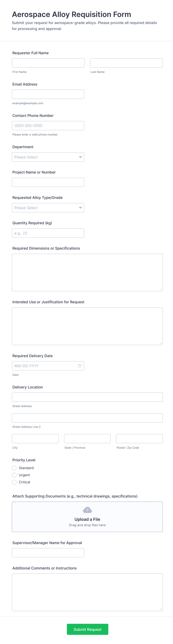Open the Department dropdown
Viewport: 173px width, 644px height.
48,157
